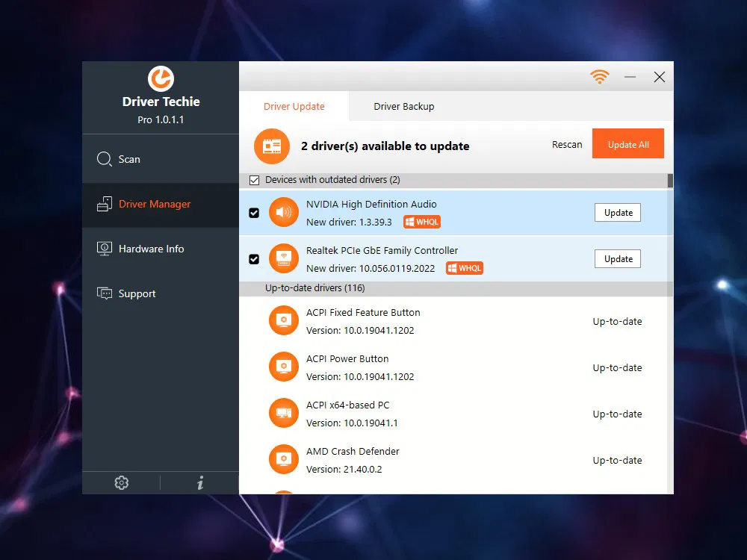The width and height of the screenshot is (747, 560).
Task: Click 'New driver: 1.3.39.3' text
Action: tap(349, 222)
